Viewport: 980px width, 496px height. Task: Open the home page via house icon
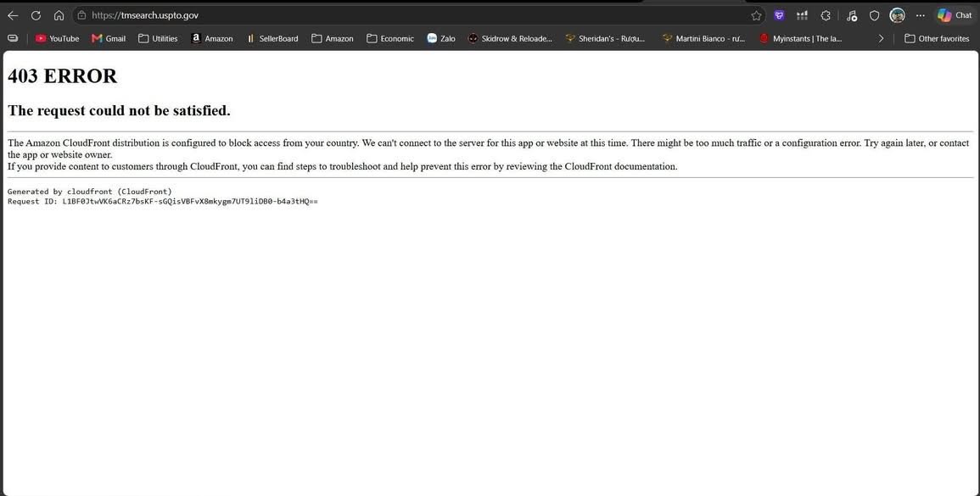coord(59,15)
